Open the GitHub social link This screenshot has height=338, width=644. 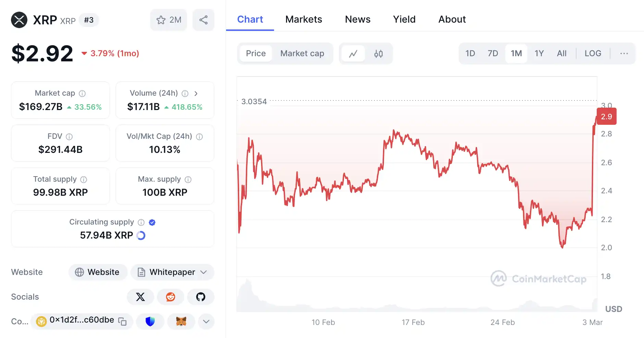201,297
